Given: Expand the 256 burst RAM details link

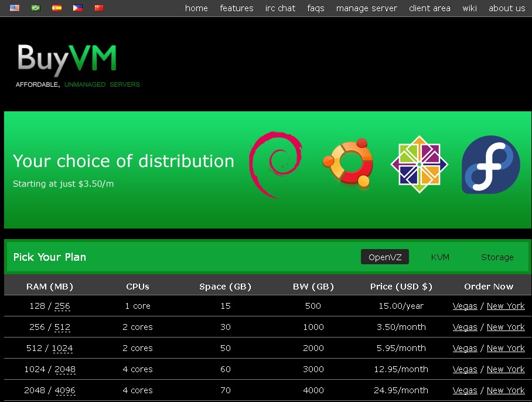Looking at the screenshot, I should (62, 306).
